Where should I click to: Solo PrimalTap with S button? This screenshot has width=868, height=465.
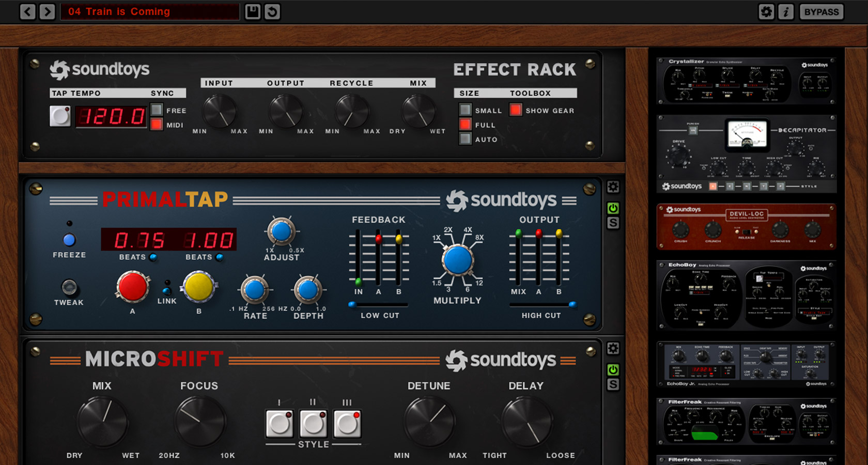(613, 223)
